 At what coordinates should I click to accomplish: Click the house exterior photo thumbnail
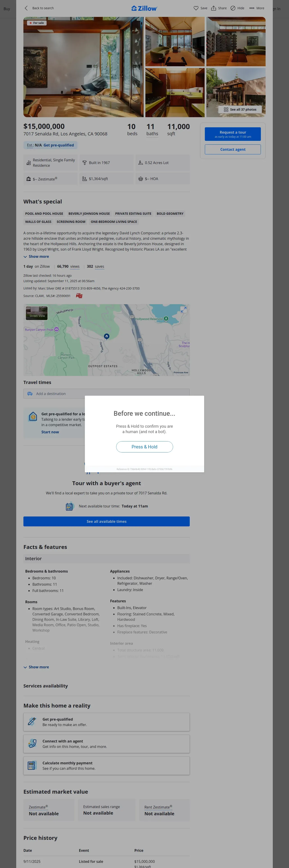[236, 93]
